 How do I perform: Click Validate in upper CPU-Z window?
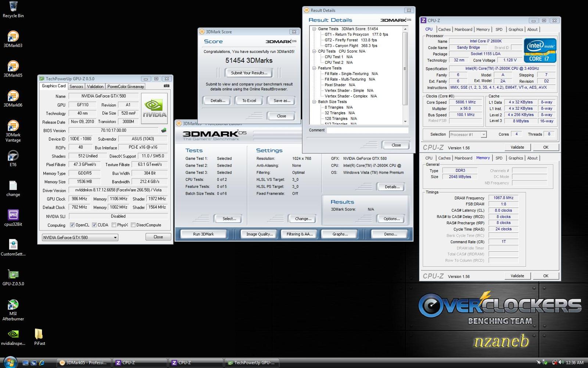[517, 147]
